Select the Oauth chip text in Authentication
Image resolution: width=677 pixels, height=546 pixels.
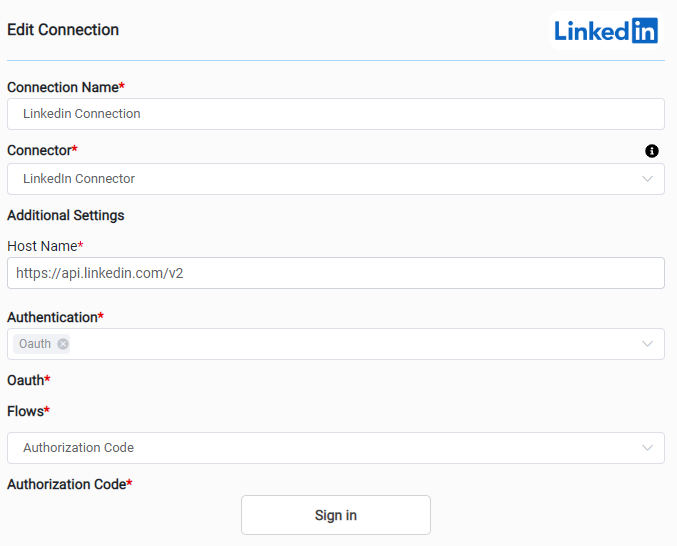35,344
